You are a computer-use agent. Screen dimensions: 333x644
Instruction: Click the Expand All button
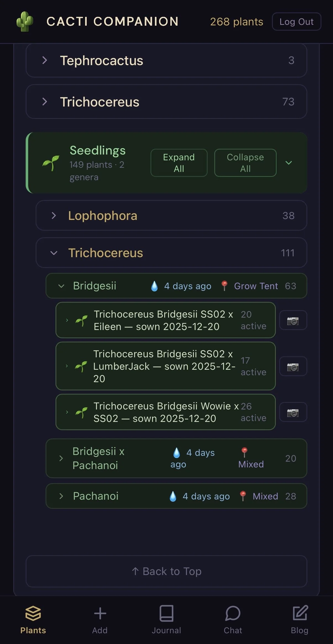(x=179, y=163)
